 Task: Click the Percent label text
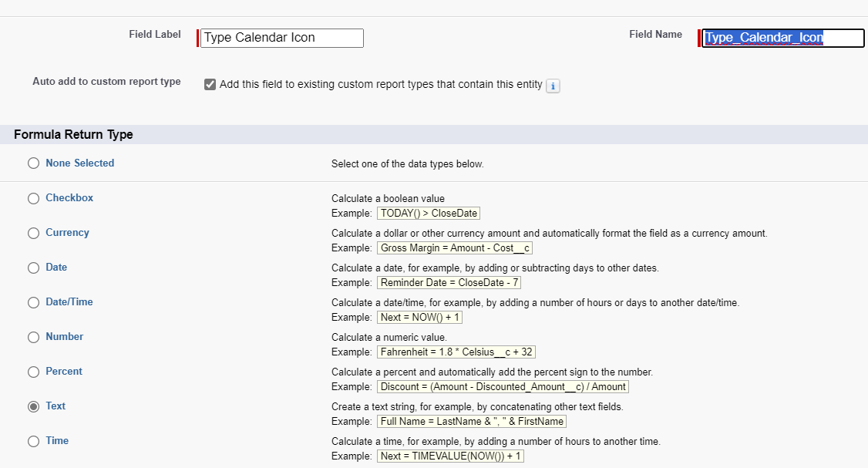click(64, 371)
